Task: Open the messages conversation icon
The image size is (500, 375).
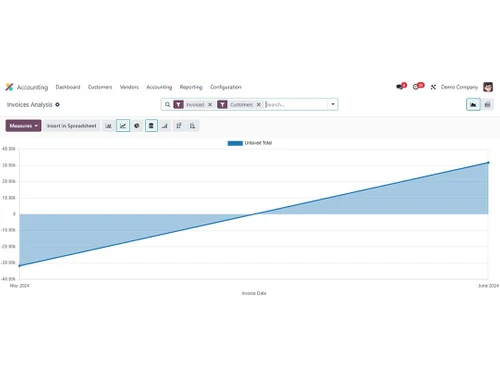Action: [x=401, y=87]
